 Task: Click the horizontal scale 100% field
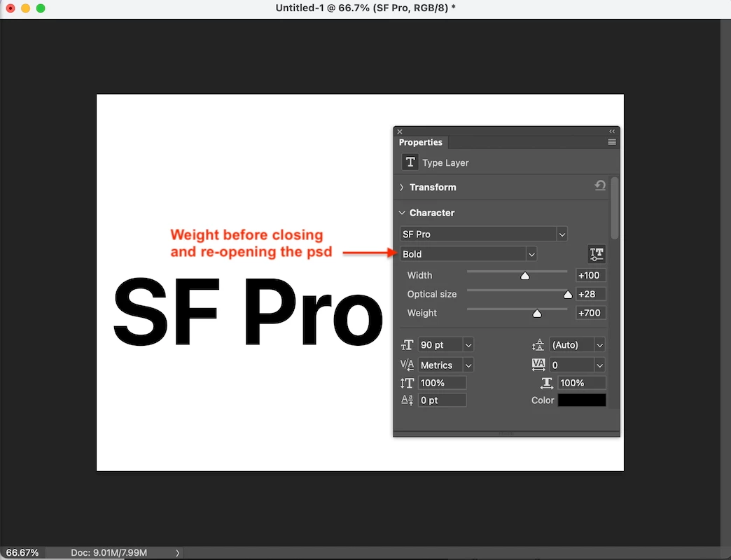(x=582, y=383)
